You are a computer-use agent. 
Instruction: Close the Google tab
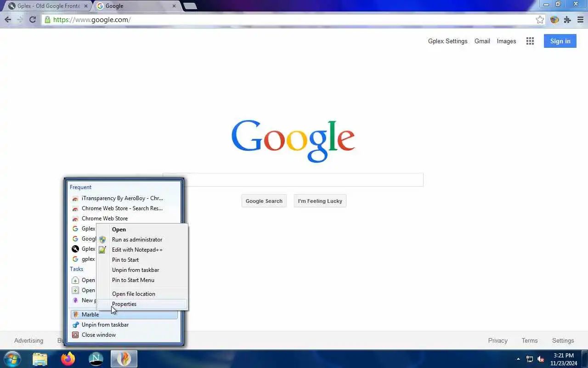174,6
